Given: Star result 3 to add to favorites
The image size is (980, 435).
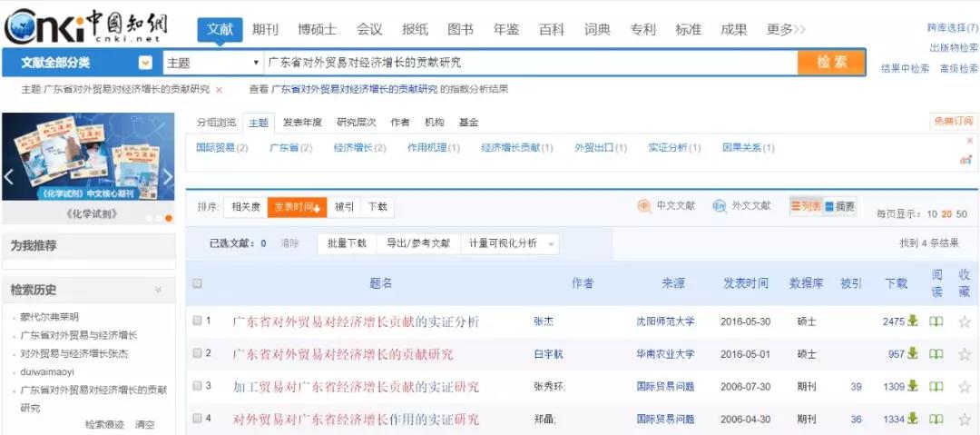Looking at the screenshot, I should 964,387.
